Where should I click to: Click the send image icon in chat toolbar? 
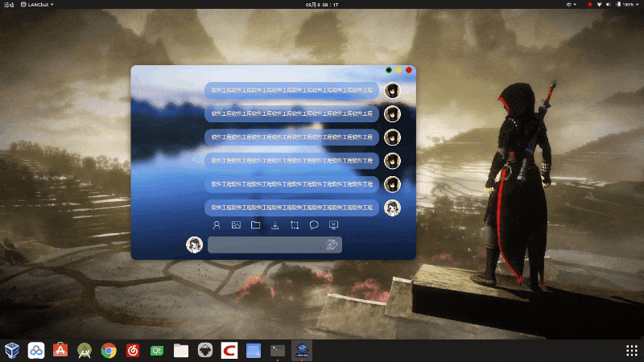[x=236, y=225]
